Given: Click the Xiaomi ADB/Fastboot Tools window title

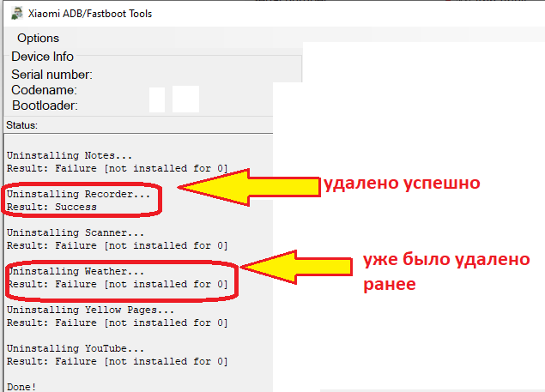Looking at the screenshot, I should pos(90,14).
